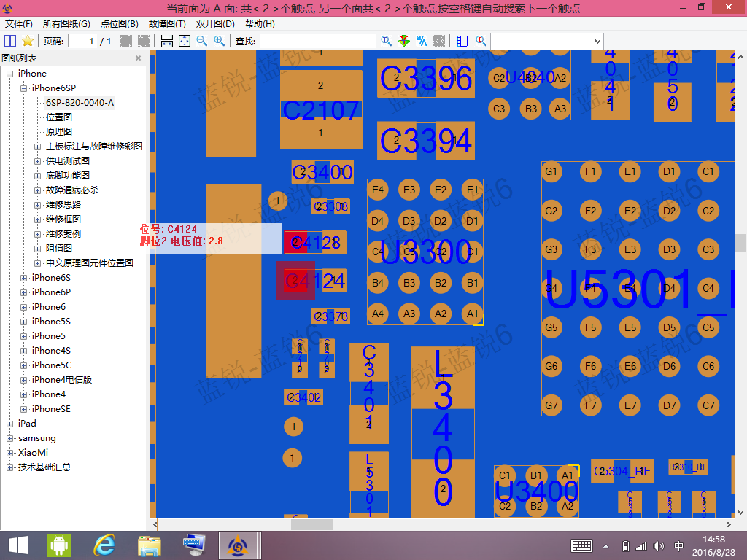This screenshot has width=747, height=560.
Task: Select 原理图 in the tree
Action: click(x=58, y=132)
